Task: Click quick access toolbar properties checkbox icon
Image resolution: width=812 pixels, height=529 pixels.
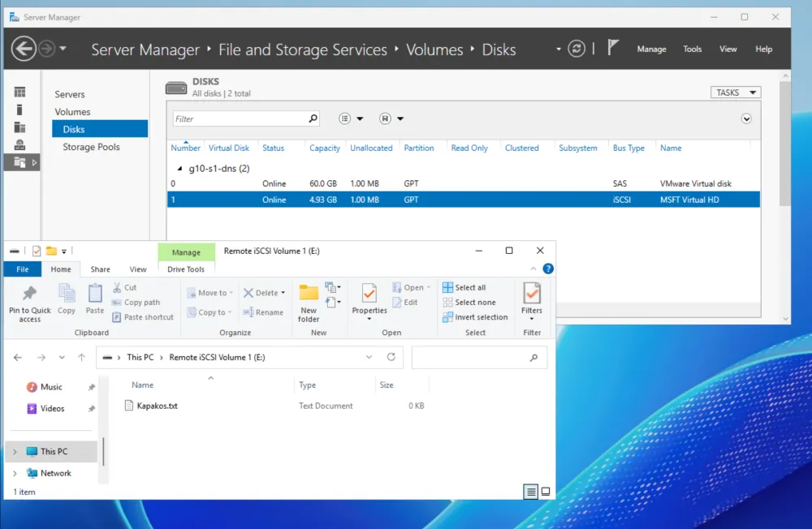Action: pyautogui.click(x=37, y=251)
